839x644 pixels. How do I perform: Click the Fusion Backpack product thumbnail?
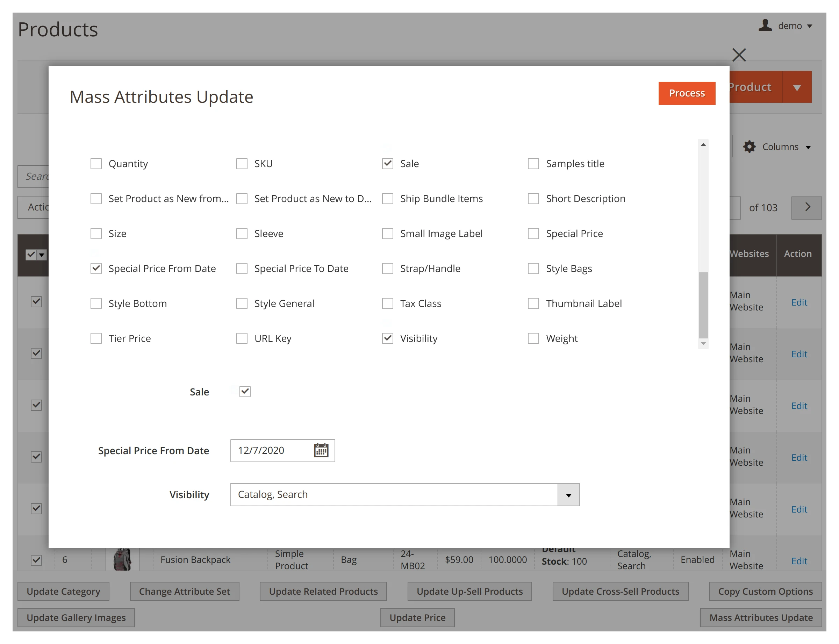click(122, 559)
